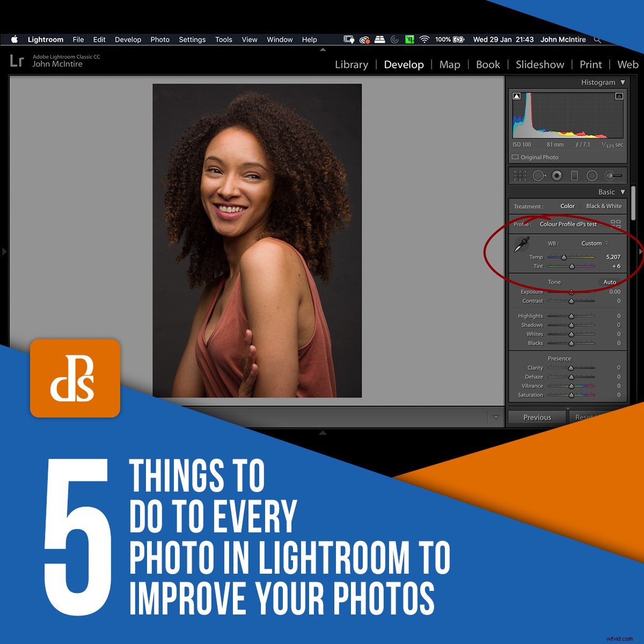Open the Profile Browser grid icon
This screenshot has height=644, width=644.
616,224
